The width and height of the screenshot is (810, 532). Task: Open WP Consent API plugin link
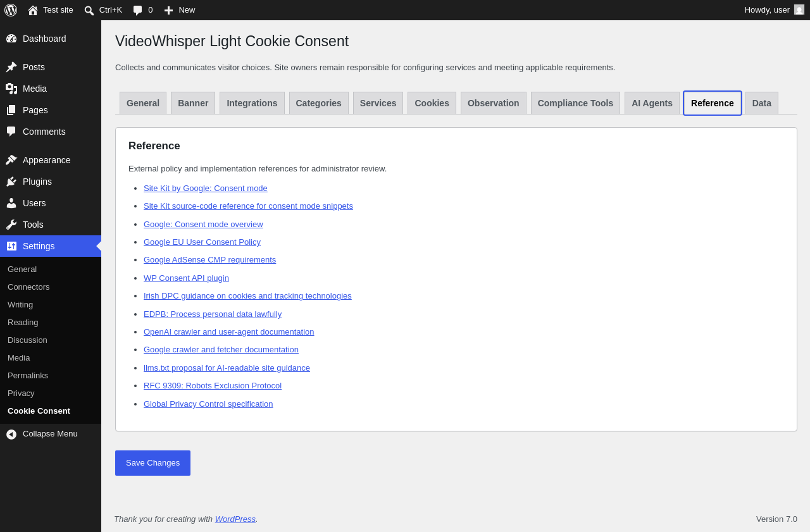(x=186, y=278)
